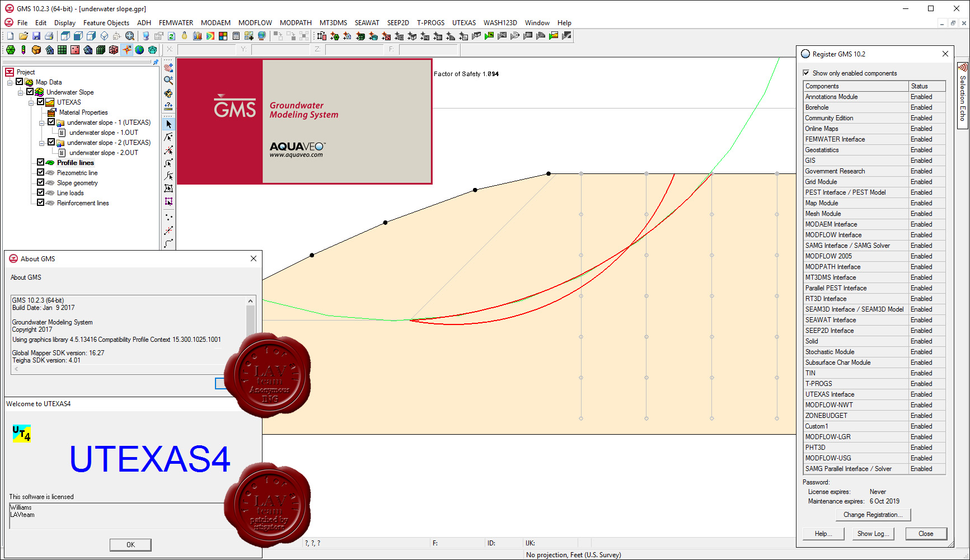This screenshot has height=560, width=970.
Task: Click the Create Points tool icon
Action: coord(168,217)
